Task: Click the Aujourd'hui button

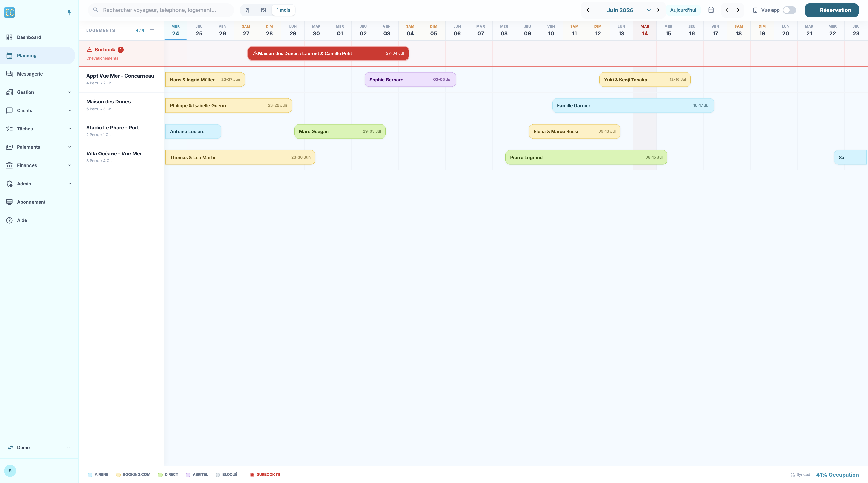Action: click(683, 10)
